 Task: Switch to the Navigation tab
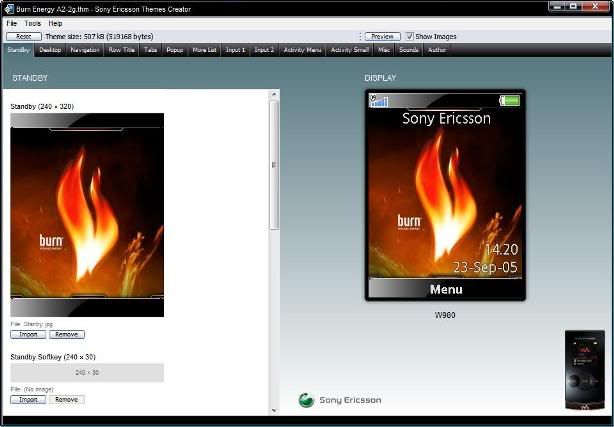pos(85,50)
